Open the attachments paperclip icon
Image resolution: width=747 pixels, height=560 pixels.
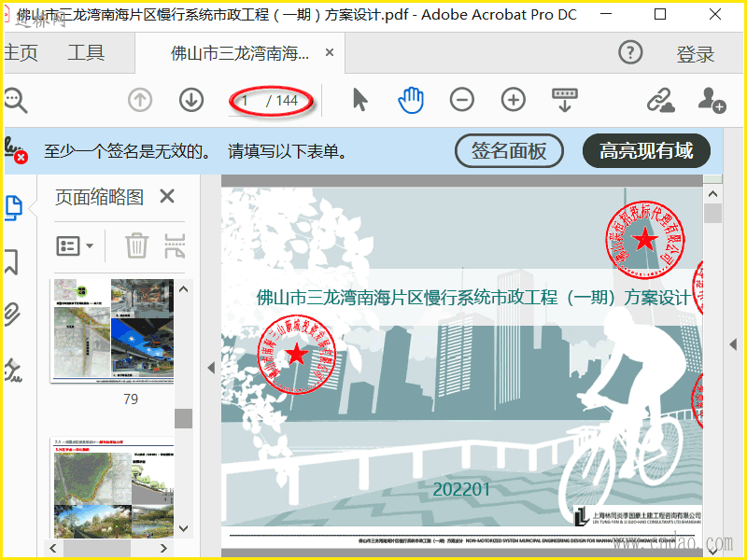12,315
